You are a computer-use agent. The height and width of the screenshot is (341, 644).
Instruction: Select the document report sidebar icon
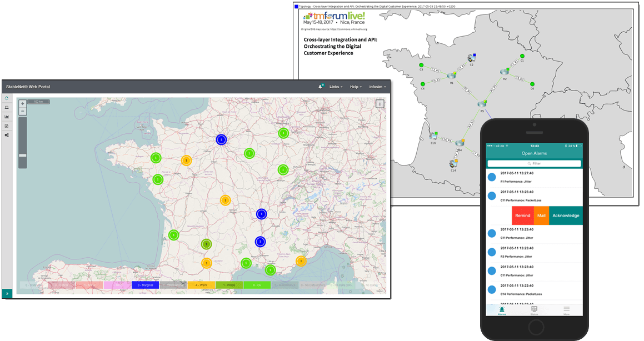pos(7,126)
